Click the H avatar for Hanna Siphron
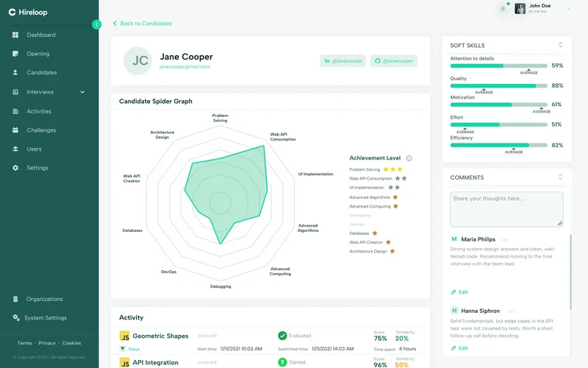This screenshot has width=588, height=368. tap(454, 311)
